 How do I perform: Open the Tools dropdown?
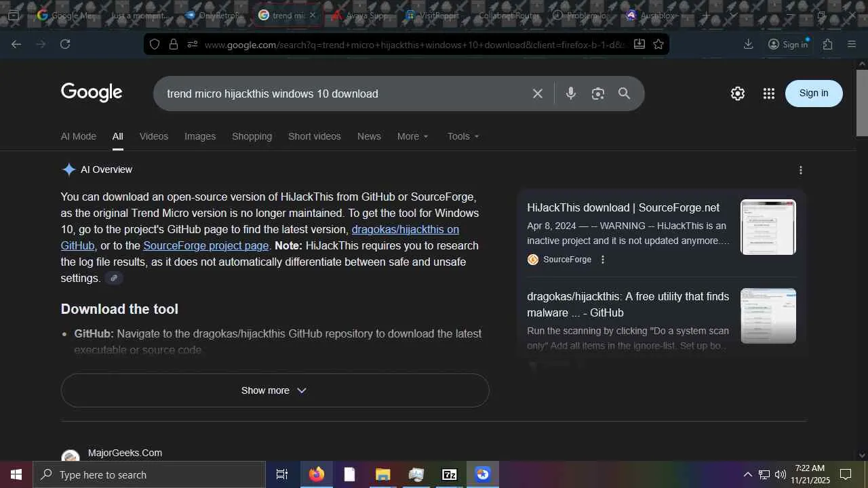[463, 136]
